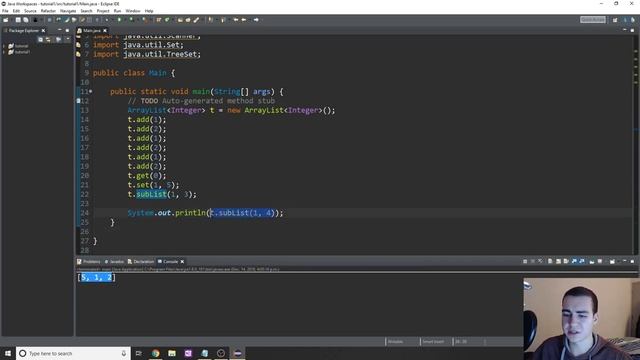Expand the tutorial project node
The width and height of the screenshot is (640, 360).
(4, 46)
